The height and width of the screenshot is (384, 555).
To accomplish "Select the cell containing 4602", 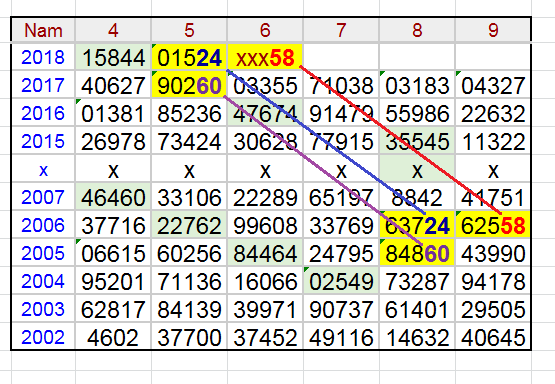I will click(113, 337).
